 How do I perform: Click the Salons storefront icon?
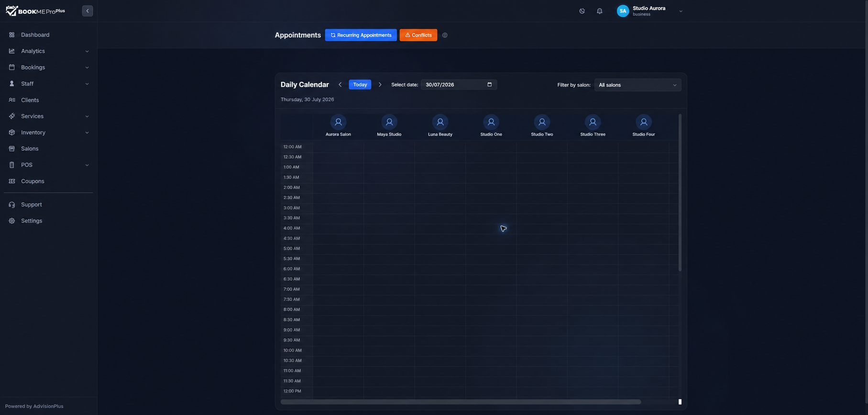[12, 149]
